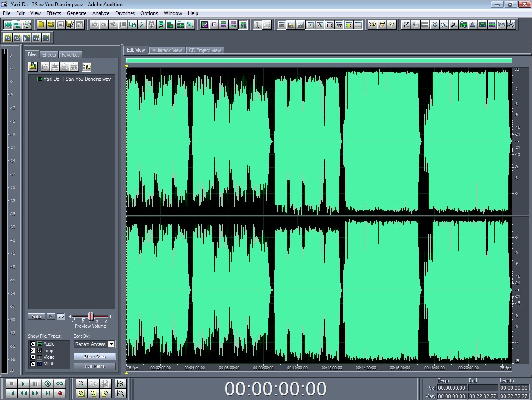Click the Full Paths button
This screenshot has width=532, height=400.
pyautogui.click(x=94, y=366)
